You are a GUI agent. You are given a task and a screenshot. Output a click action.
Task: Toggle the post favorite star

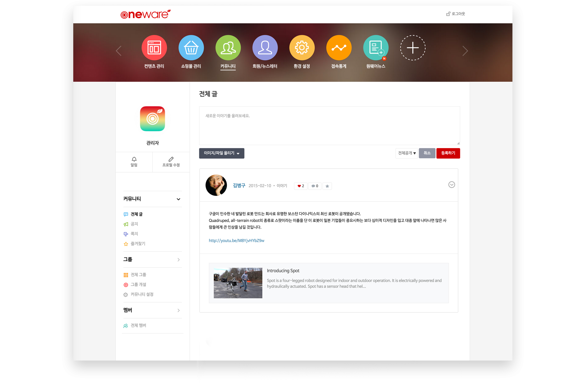327,186
